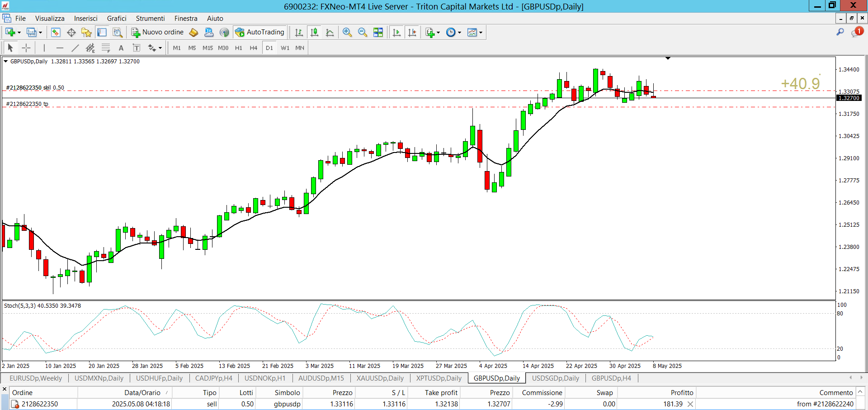
Task: Zoom in on the chart
Action: tap(347, 32)
